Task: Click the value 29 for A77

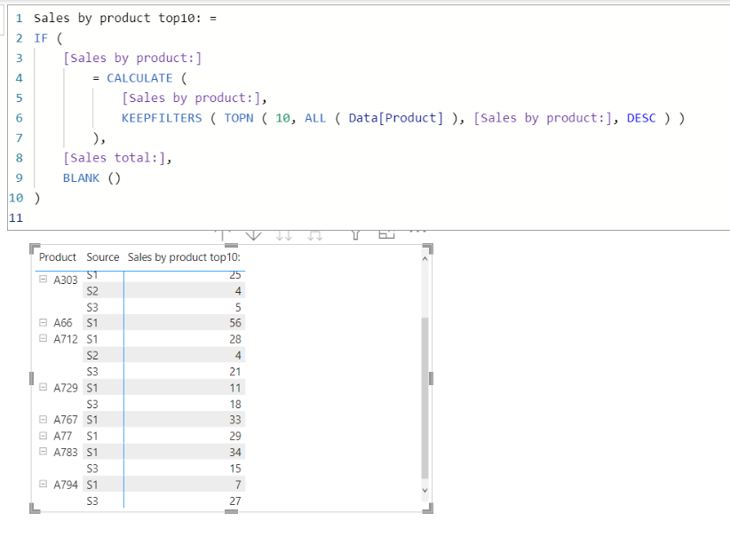Action: [235, 436]
